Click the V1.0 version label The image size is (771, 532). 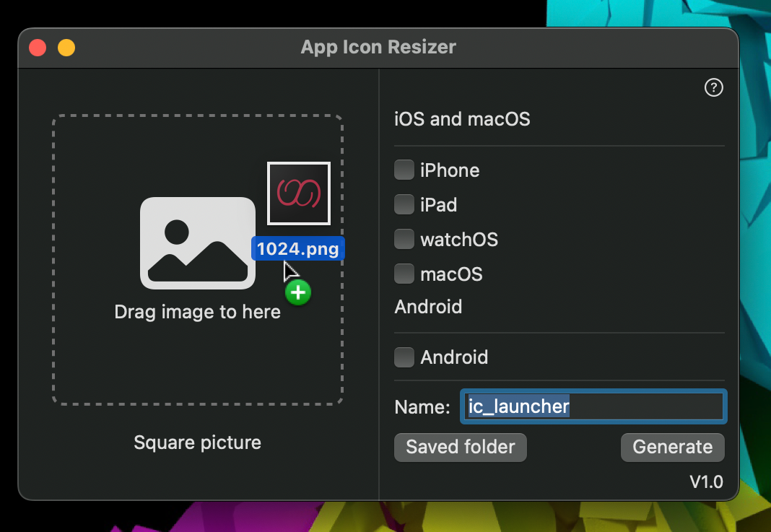706,482
